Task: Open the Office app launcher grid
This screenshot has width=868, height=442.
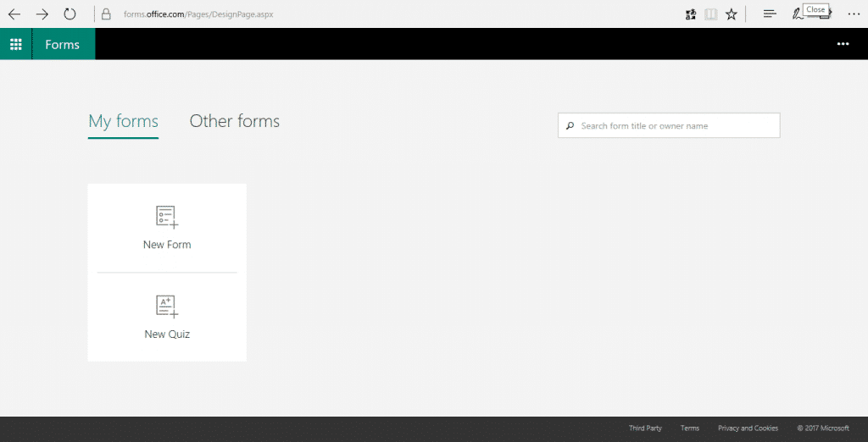Action: [x=15, y=44]
